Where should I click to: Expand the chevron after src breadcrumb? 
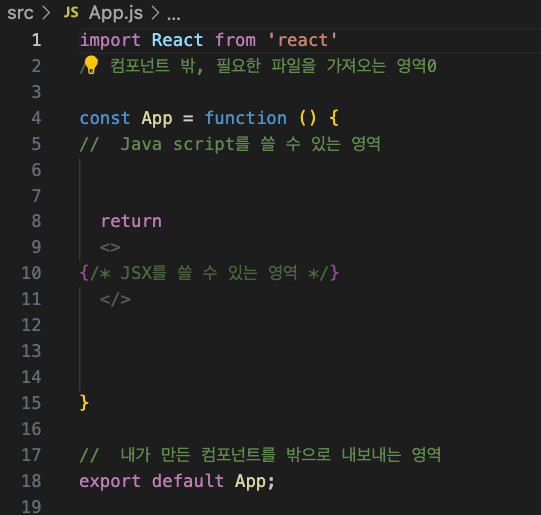[x=46, y=13]
